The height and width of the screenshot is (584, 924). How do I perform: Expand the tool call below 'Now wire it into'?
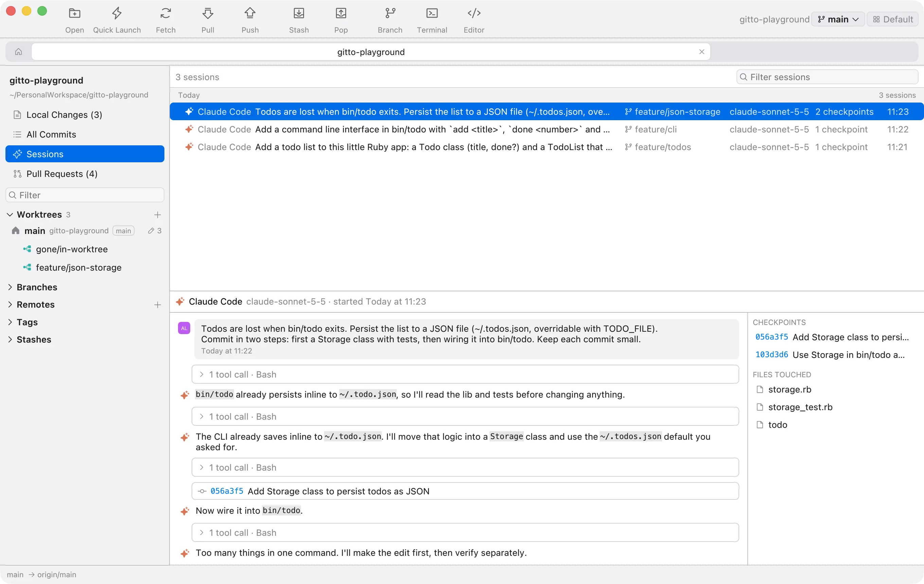(x=465, y=532)
